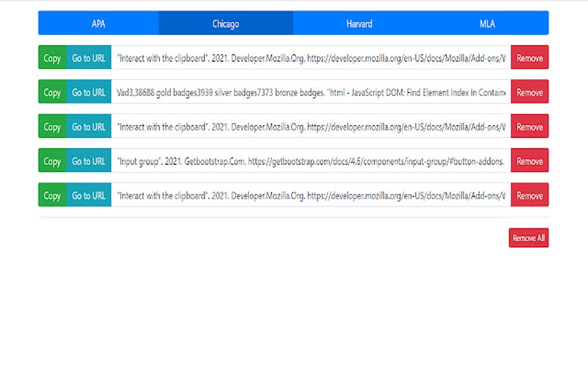Select the Harvard citation format
This screenshot has width=588, height=368.
[x=359, y=23]
